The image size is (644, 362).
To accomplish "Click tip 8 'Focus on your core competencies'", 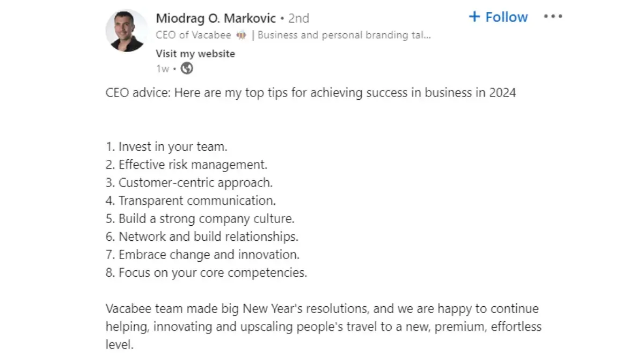I will [x=206, y=272].
